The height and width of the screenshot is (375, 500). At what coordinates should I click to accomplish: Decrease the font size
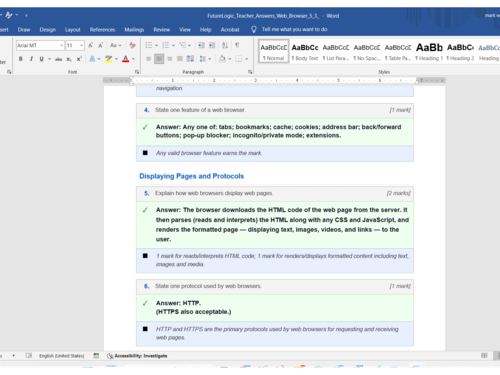coord(101,45)
